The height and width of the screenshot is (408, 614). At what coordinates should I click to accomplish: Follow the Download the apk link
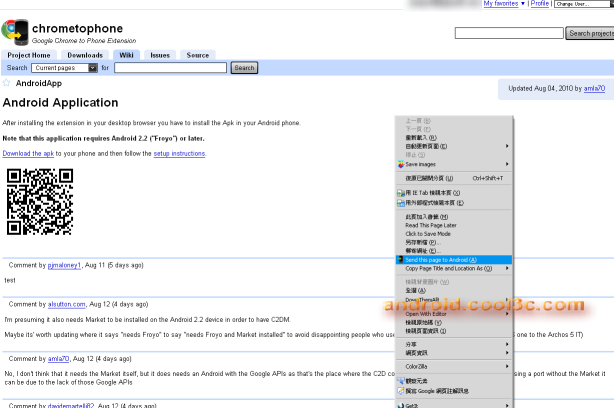click(28, 153)
